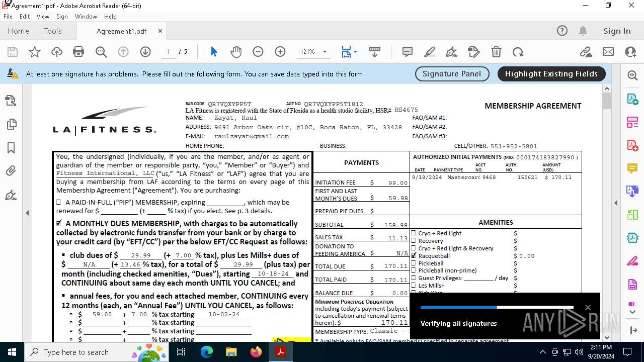Click Highlight Existing Fields button
Viewport: 644px width, 362px height.
(551, 73)
